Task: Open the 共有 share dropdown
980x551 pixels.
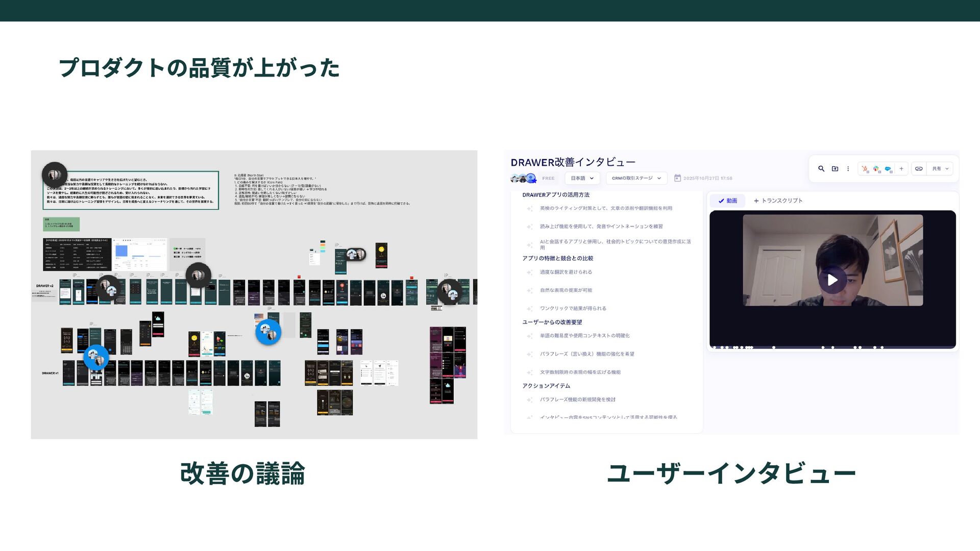Action: point(940,169)
